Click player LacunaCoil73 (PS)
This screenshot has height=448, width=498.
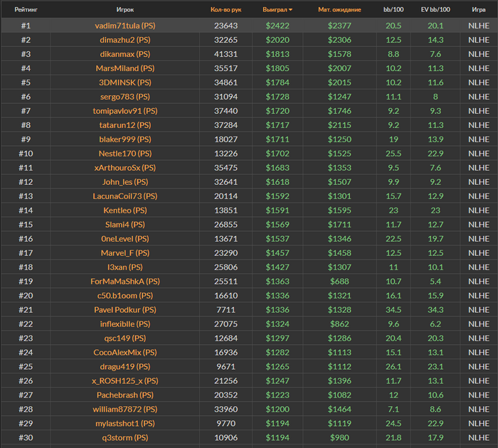[124, 196]
